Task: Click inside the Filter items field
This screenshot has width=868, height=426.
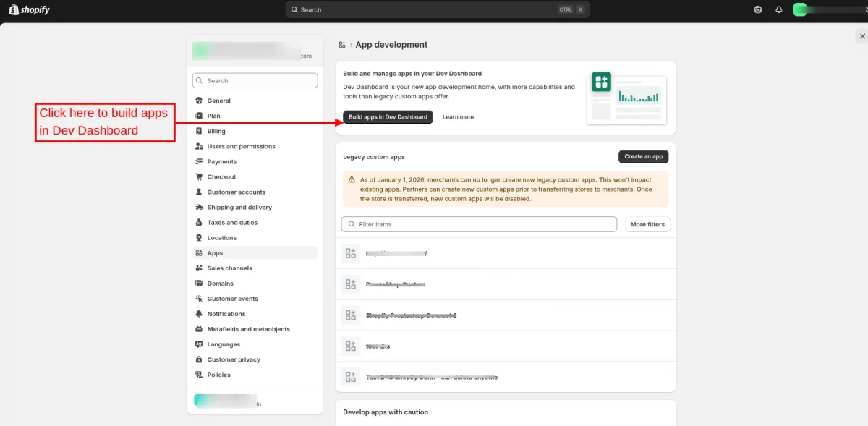Action: pyautogui.click(x=479, y=224)
